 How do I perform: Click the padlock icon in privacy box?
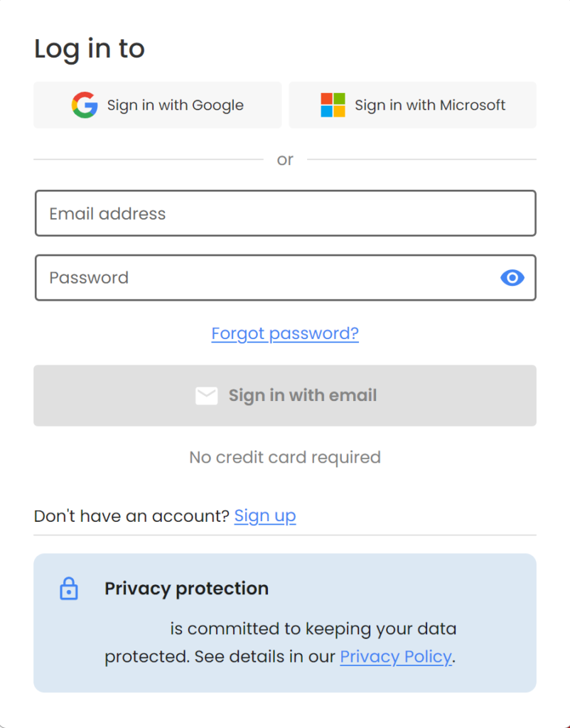click(69, 589)
